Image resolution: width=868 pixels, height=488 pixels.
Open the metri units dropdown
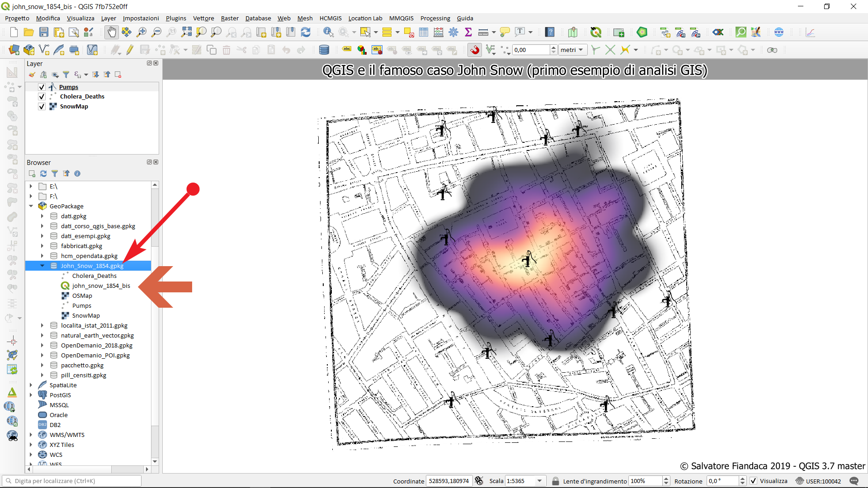pos(572,50)
